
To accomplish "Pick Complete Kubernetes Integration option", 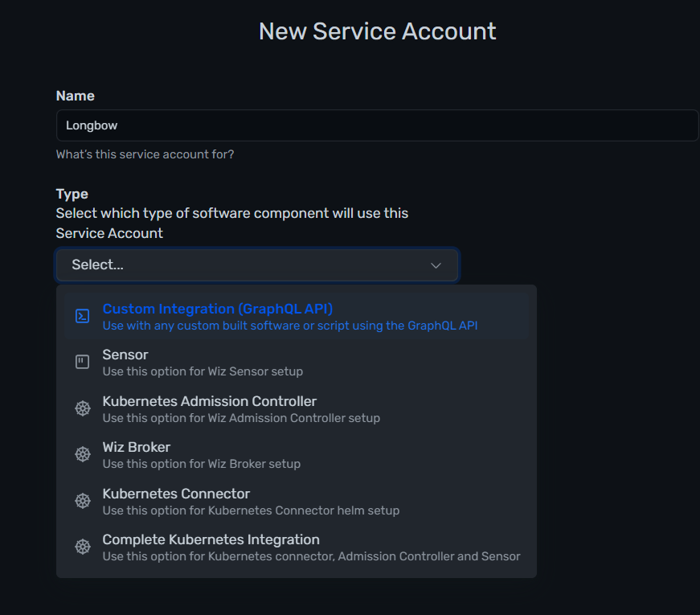I will click(297, 547).
